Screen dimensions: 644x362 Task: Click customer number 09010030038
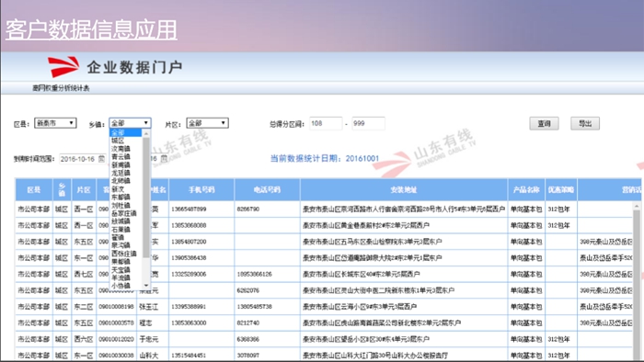click(x=116, y=356)
